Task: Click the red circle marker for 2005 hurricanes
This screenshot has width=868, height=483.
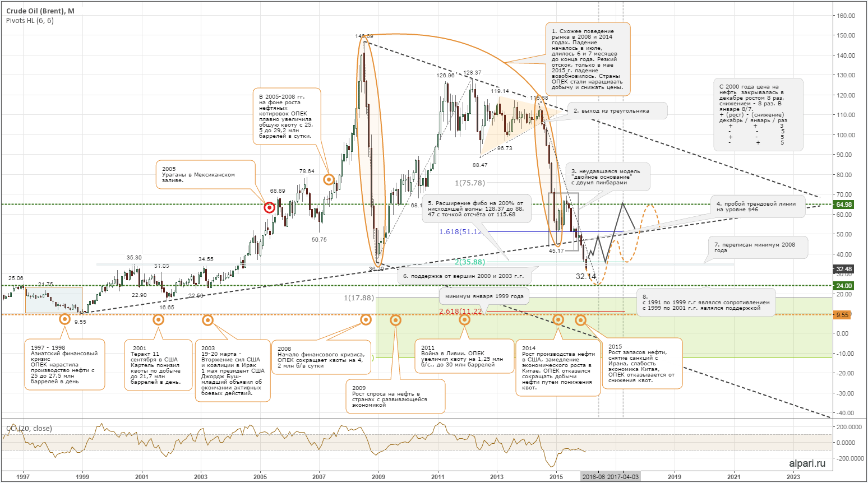Action: [x=269, y=207]
